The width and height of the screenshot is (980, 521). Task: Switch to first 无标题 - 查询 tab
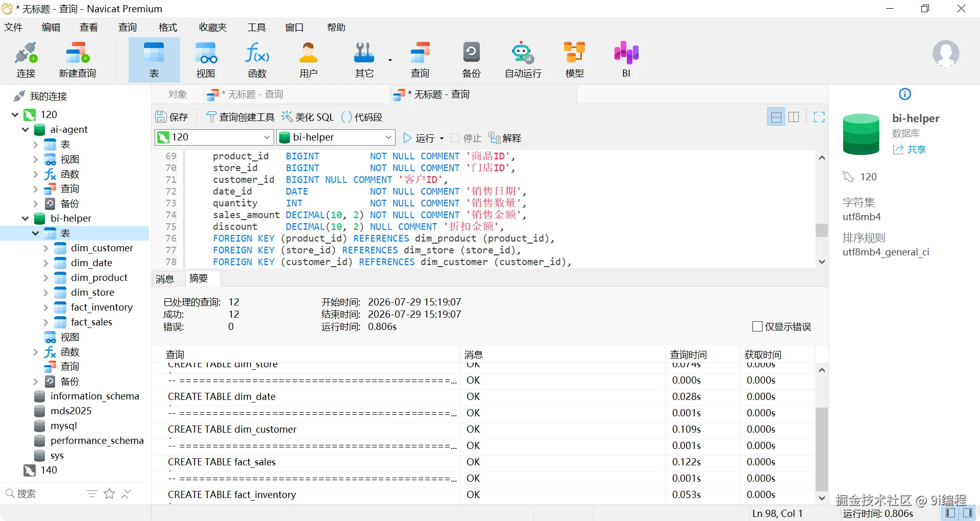pyautogui.click(x=298, y=94)
